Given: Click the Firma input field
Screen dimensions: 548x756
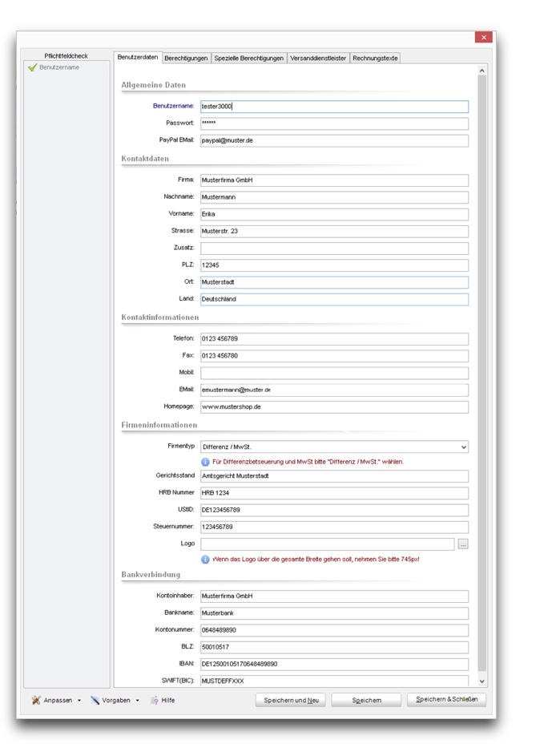Looking at the screenshot, I should (334, 180).
